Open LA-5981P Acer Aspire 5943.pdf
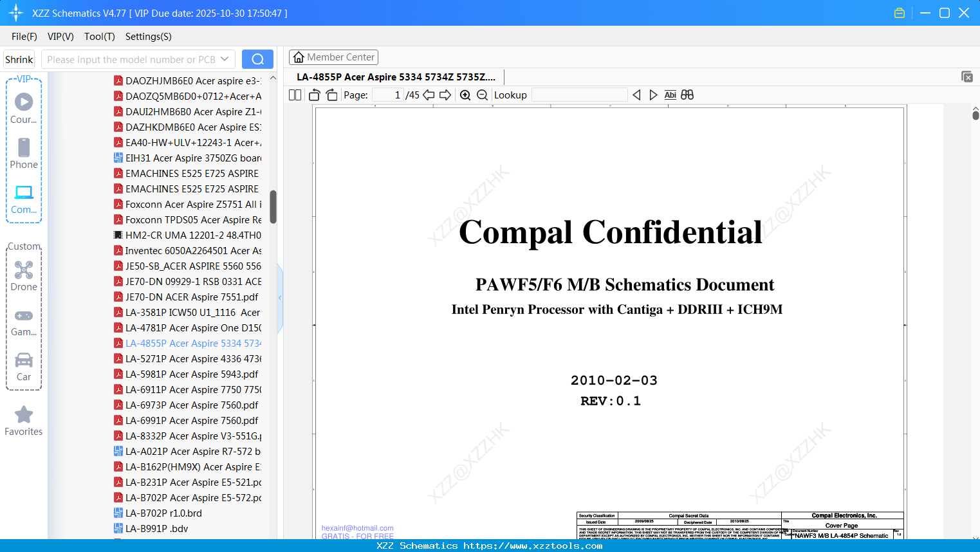 [x=186, y=374]
